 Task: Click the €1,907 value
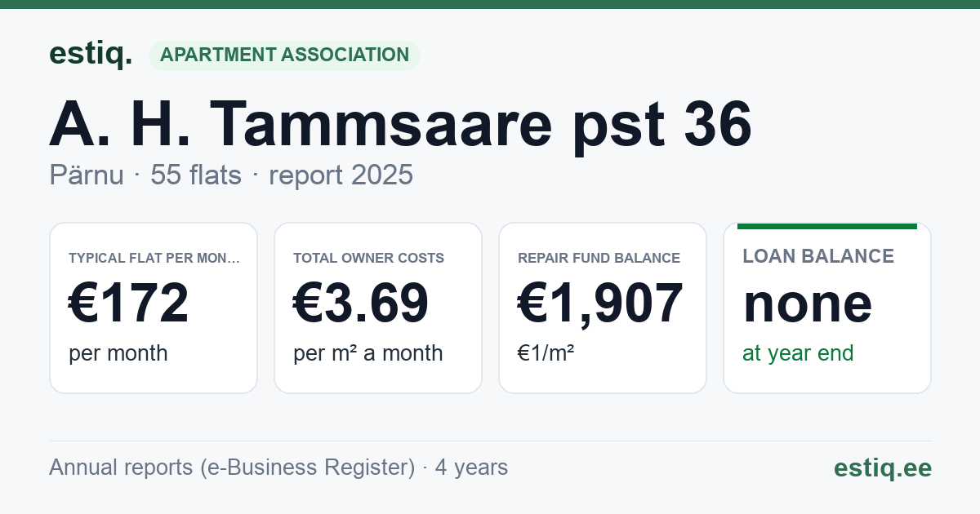[600, 303]
